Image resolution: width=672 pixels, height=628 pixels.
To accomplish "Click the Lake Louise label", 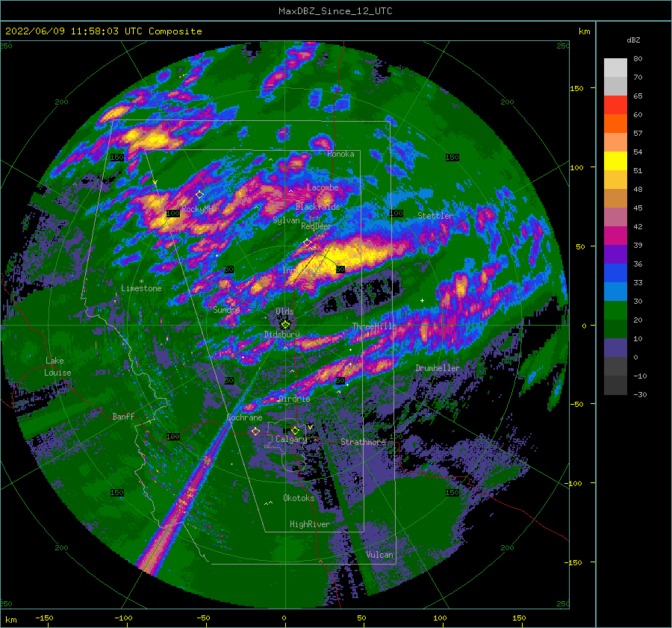I will tap(57, 367).
